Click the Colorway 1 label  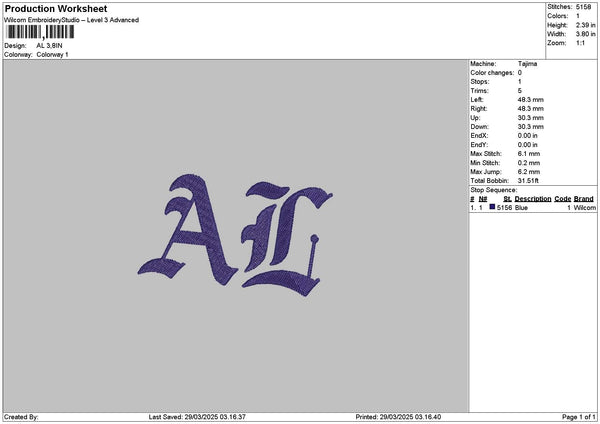[51, 54]
